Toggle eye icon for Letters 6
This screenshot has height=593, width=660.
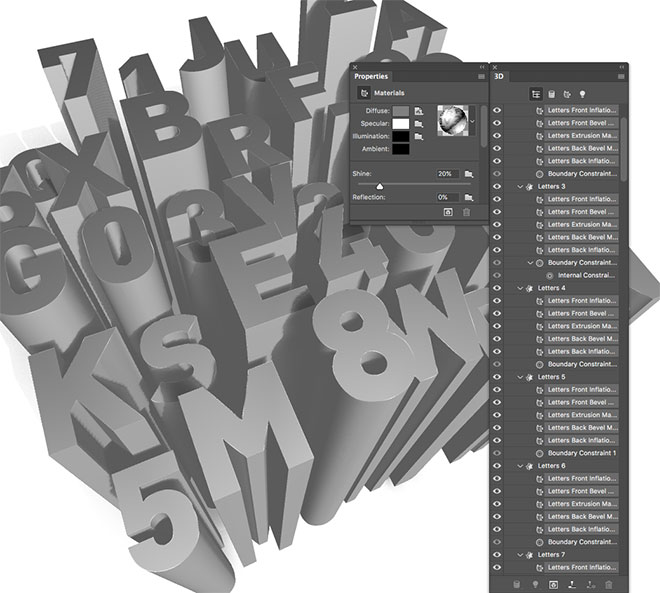click(x=498, y=466)
